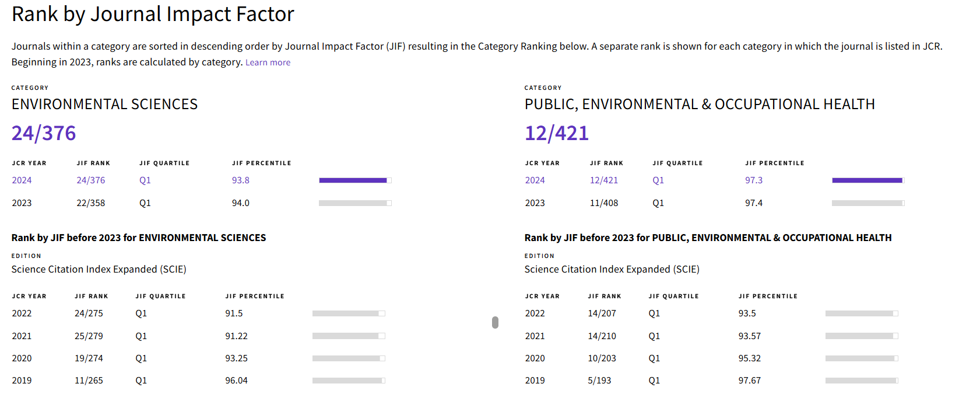Click the large purple 12/421 heading
The image size is (980, 408).
coord(557,134)
